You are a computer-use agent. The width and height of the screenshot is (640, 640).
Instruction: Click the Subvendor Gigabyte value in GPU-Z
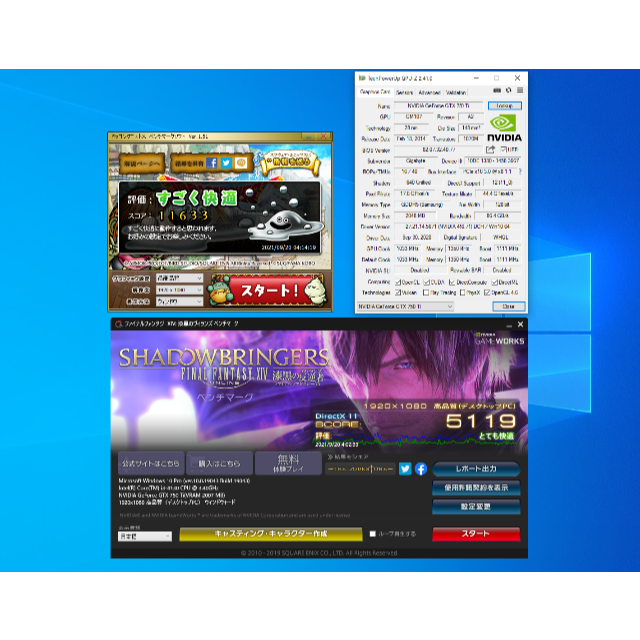416,161
